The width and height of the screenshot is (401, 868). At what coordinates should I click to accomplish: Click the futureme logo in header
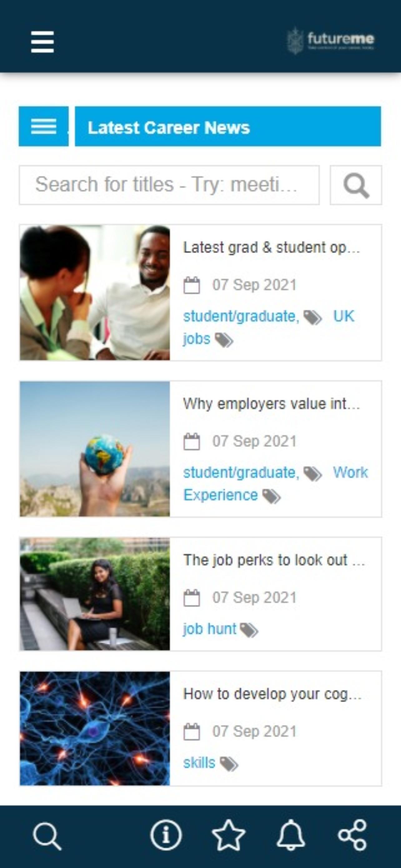point(331,41)
